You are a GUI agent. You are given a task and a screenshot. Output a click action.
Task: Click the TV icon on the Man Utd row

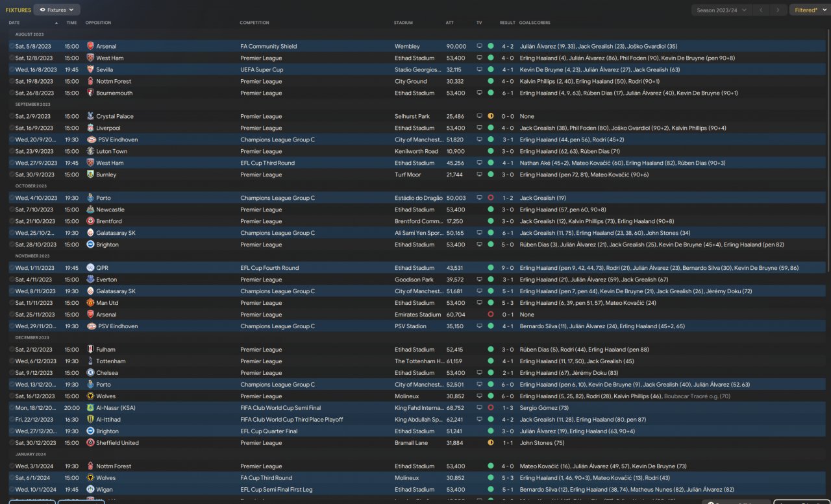click(480, 304)
